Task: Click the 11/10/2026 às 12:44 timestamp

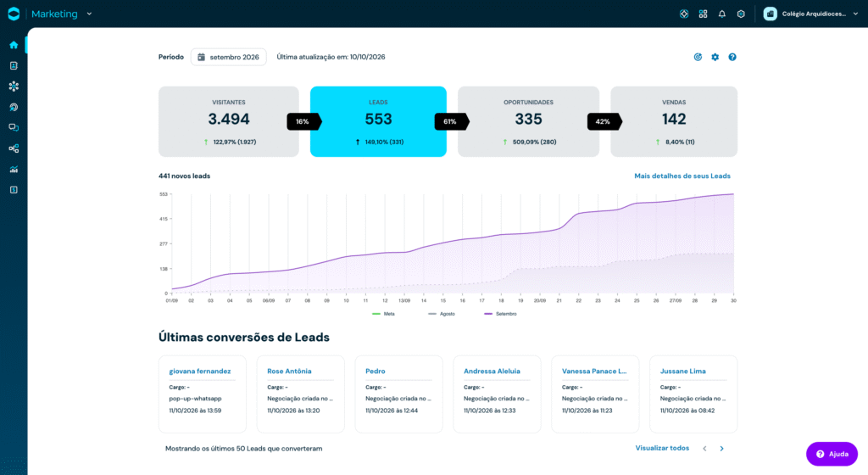Action: pos(392,411)
